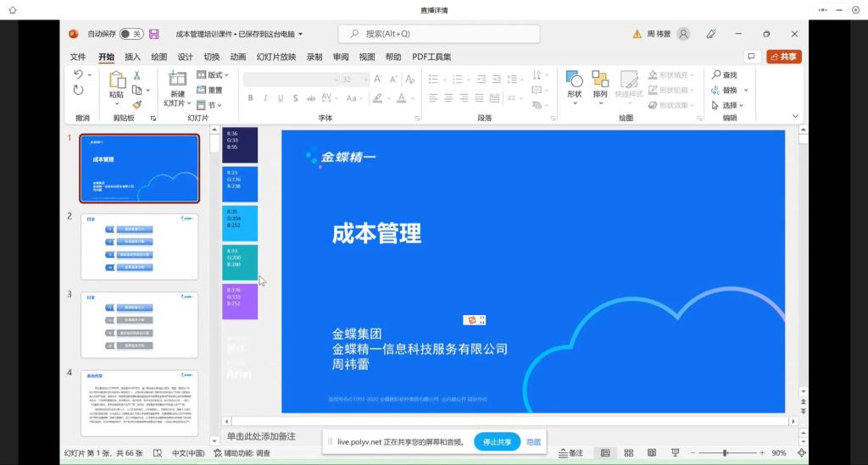This screenshot has height=465, width=868.
Task: Click the Save icon in title bar
Action: point(153,34)
